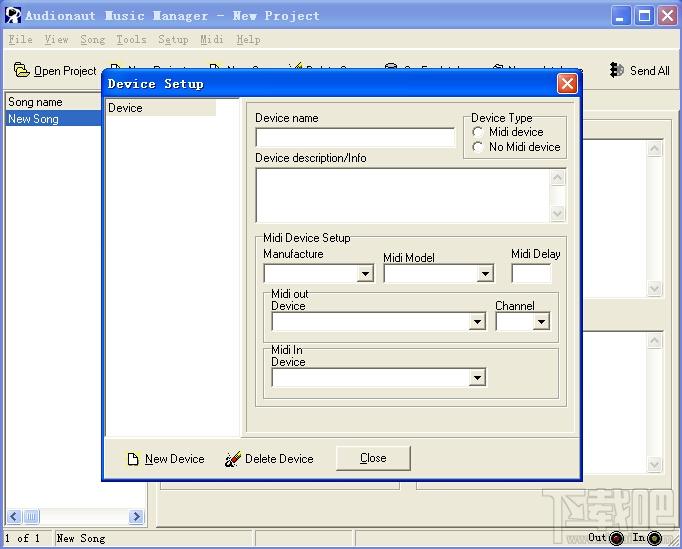Screen dimensions: 682x549
Task: Select the Midi device radio button
Action: [478, 132]
